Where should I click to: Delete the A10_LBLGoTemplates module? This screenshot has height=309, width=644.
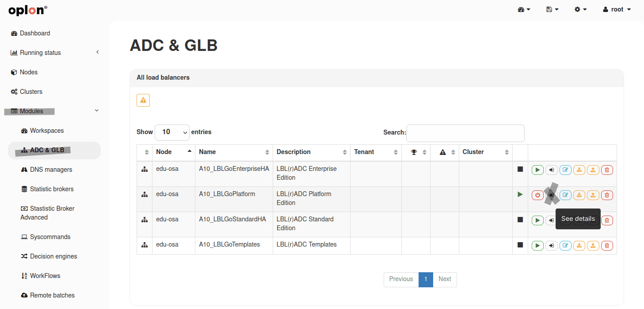607,245
